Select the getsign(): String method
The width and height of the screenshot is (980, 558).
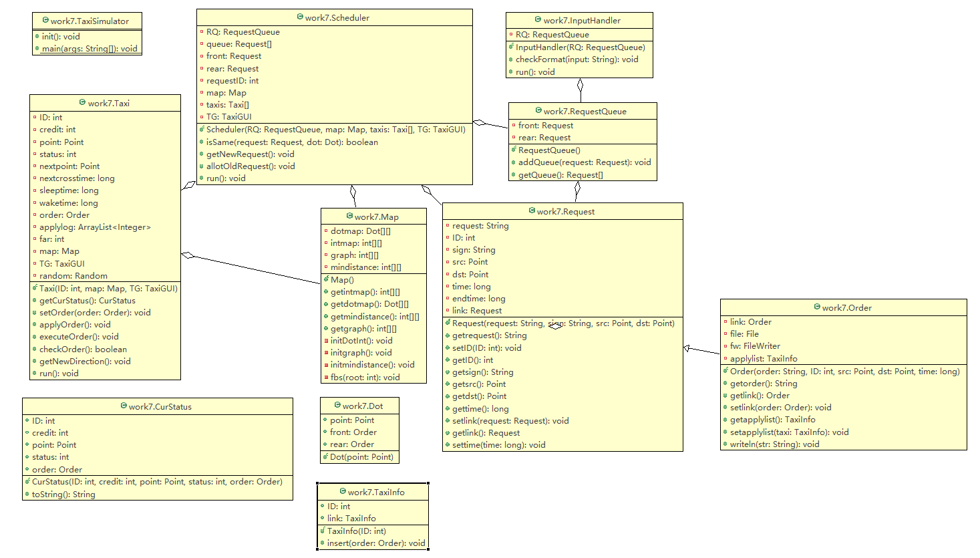(x=482, y=372)
